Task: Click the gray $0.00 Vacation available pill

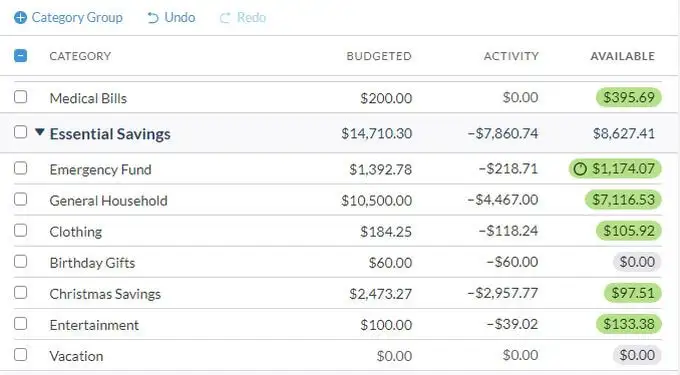Action: 637,355
